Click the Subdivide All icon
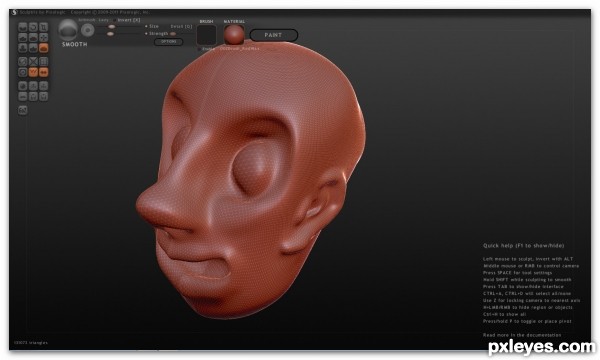This screenshot has height=360, width=600. [x=44, y=62]
